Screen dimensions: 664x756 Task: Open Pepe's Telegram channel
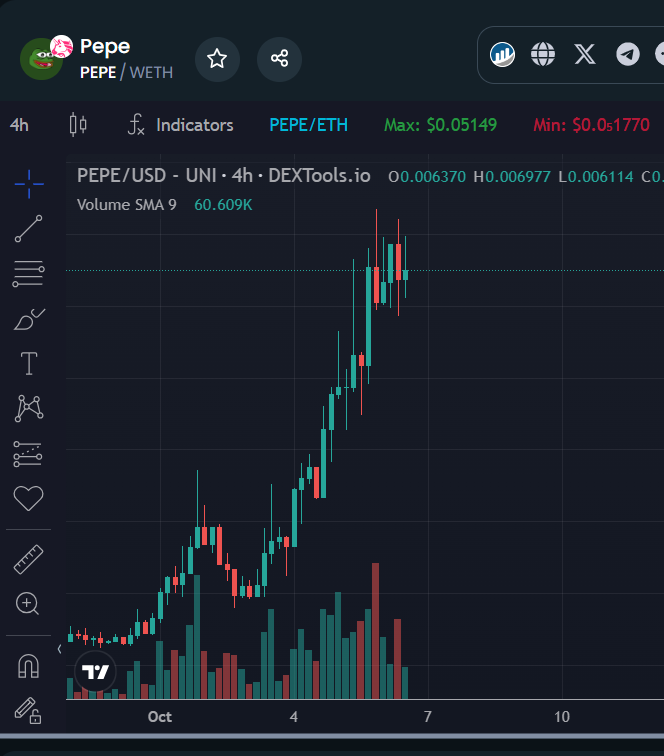pyautogui.click(x=628, y=54)
